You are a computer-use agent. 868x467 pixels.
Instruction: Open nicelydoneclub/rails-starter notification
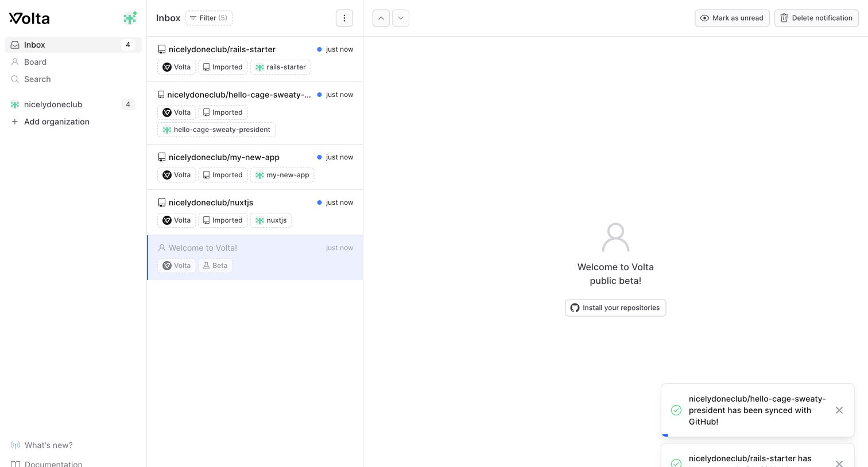(x=255, y=59)
